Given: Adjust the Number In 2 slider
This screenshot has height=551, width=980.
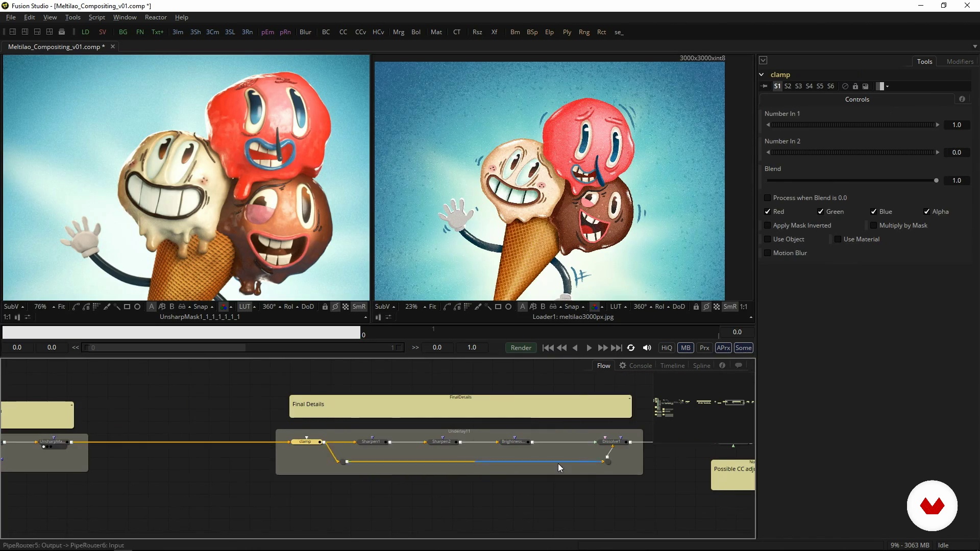Looking at the screenshot, I should (852, 153).
